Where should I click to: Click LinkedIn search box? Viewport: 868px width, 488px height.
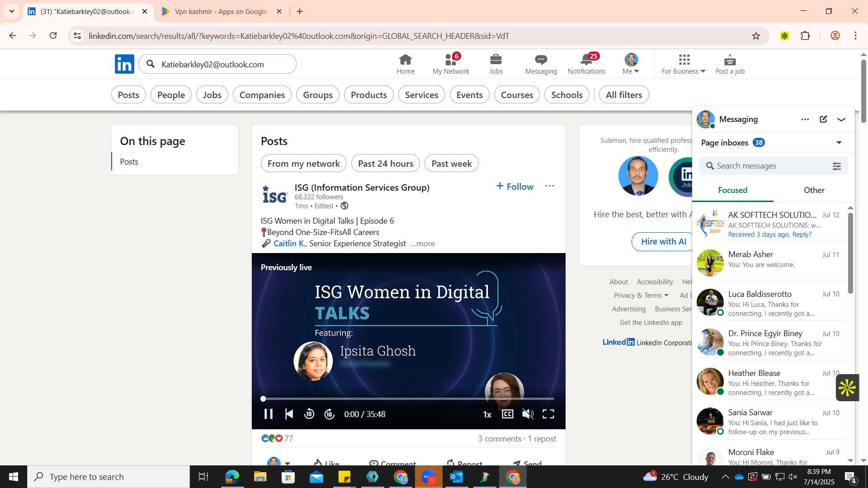(217, 64)
